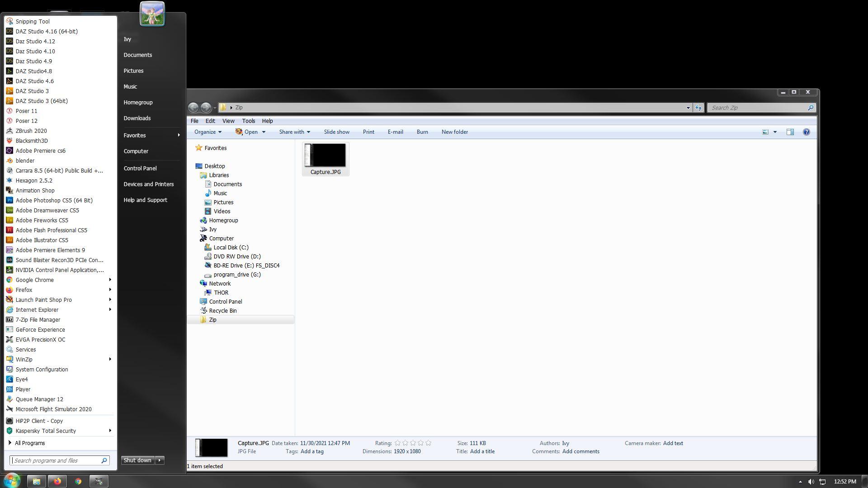Click the volume speaker tray icon

point(811,482)
